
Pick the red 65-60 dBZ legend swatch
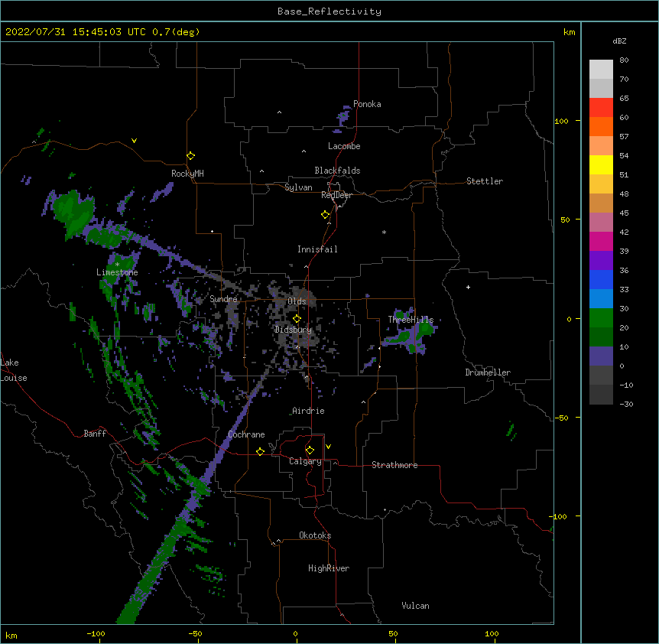[601, 108]
